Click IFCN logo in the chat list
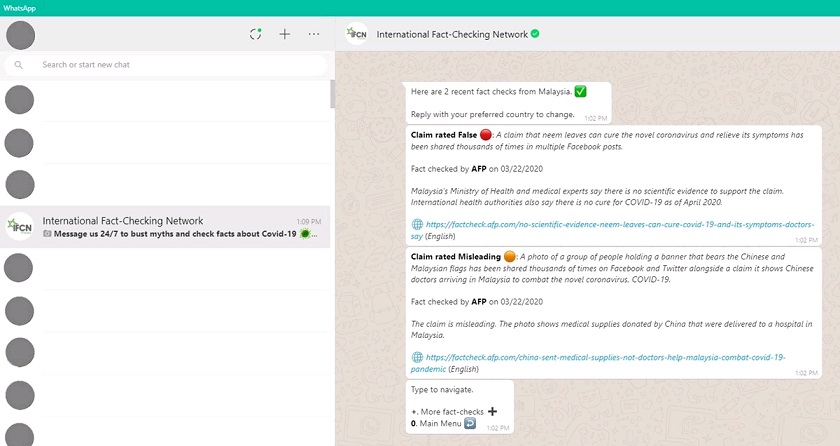 19,226
